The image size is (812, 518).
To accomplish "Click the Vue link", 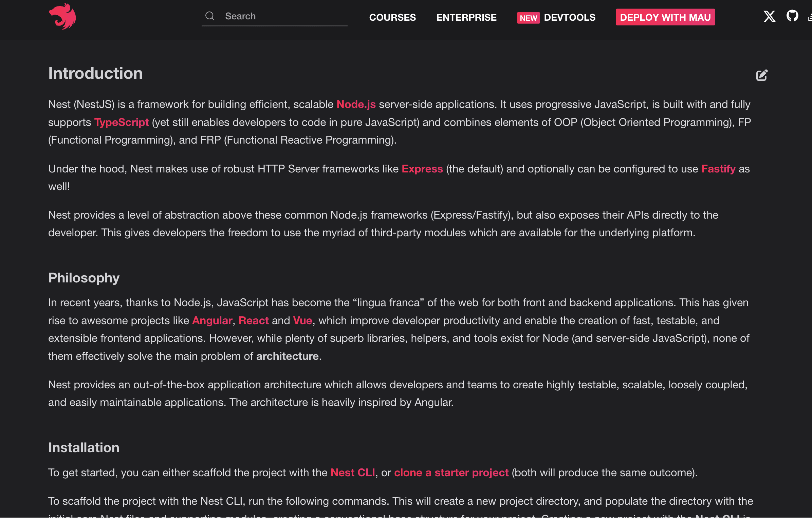I will point(302,320).
